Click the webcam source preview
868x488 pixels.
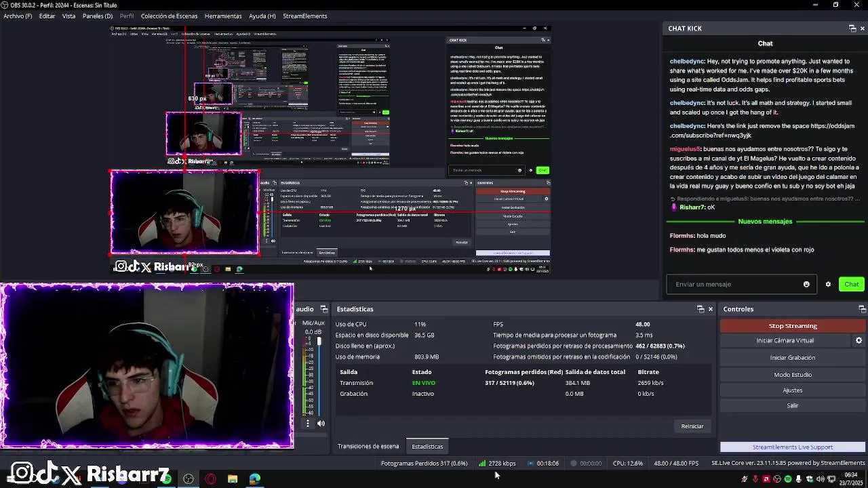(x=147, y=366)
